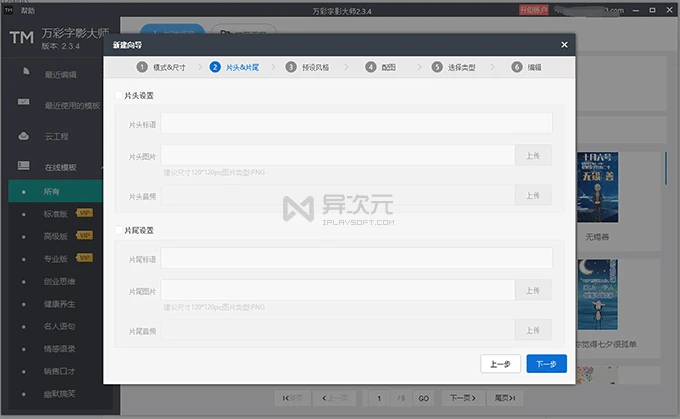
Task: Select the 所有 template category
Action: point(56,191)
